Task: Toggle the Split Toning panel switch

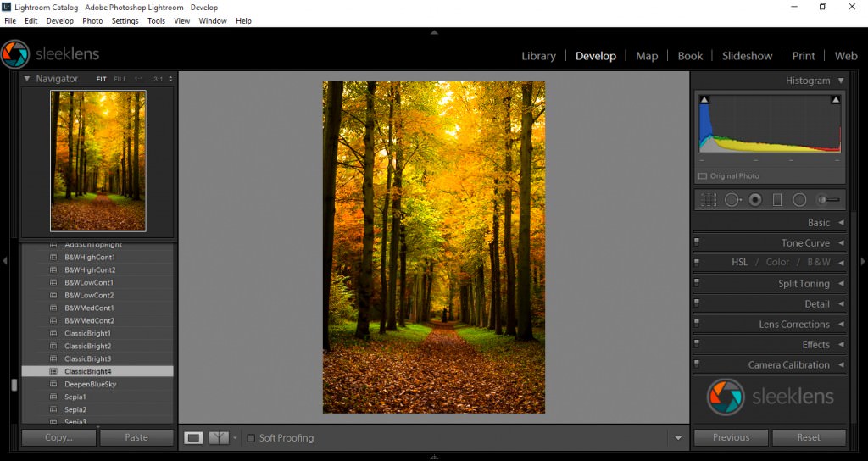Action: pyautogui.click(x=697, y=283)
